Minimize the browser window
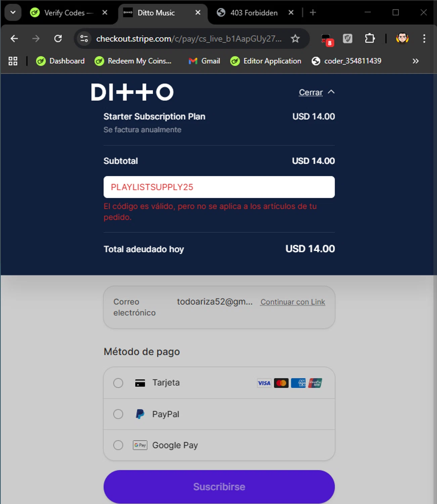 point(368,12)
